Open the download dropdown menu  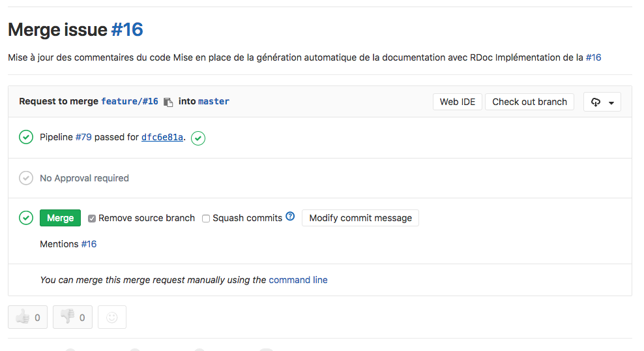coord(602,102)
